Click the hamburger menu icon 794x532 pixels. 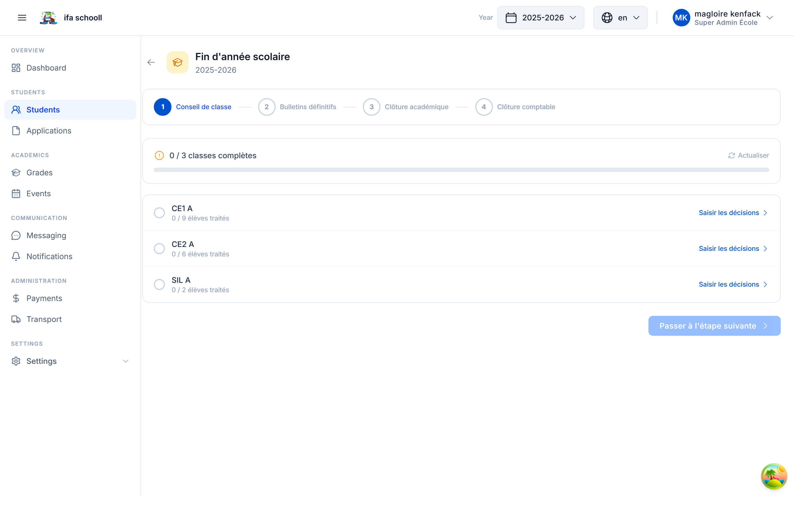pos(22,17)
